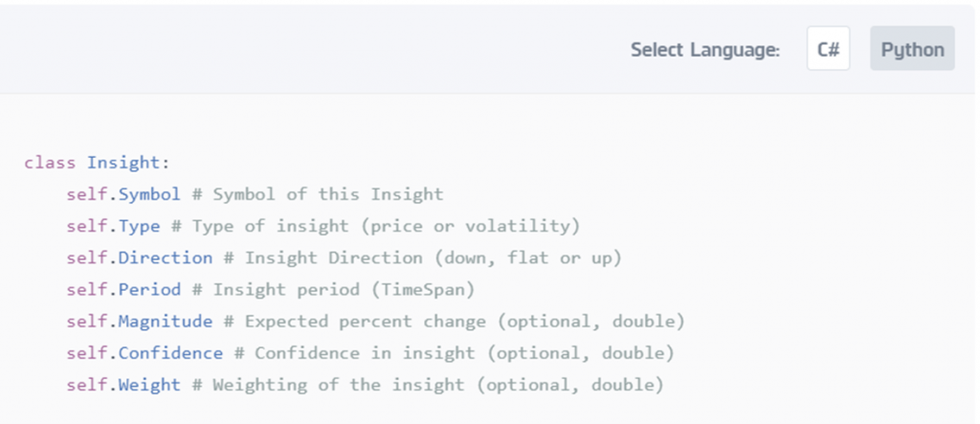Screen dimensions: 980x424
Task: Switch code language to C#
Action: click(828, 49)
